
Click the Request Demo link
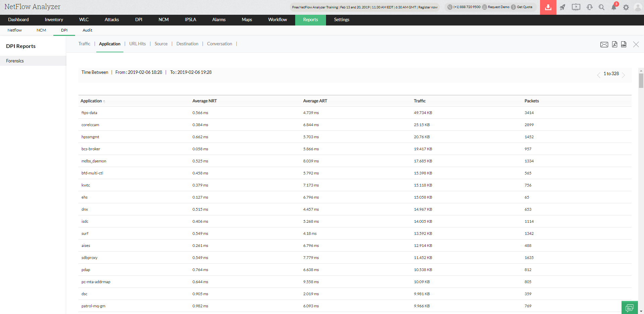498,7
